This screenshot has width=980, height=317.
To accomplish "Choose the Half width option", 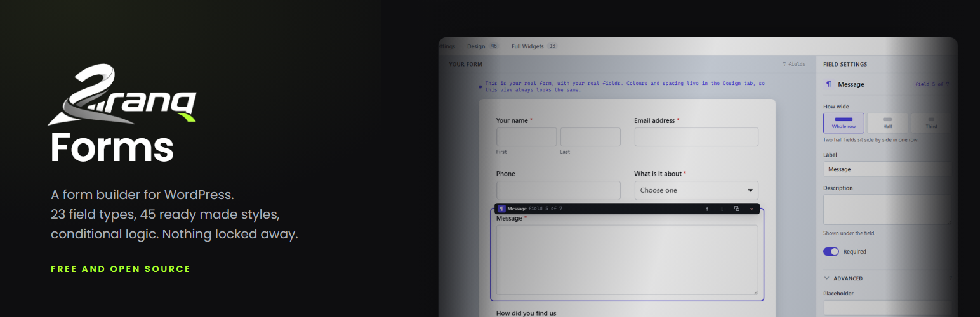I will click(x=887, y=123).
